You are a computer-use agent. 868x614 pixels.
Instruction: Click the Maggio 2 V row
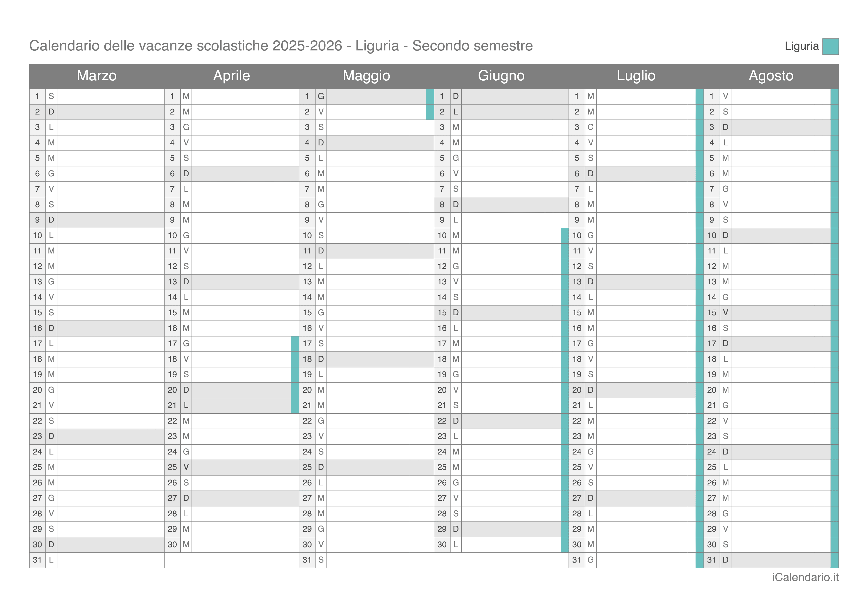point(366,112)
